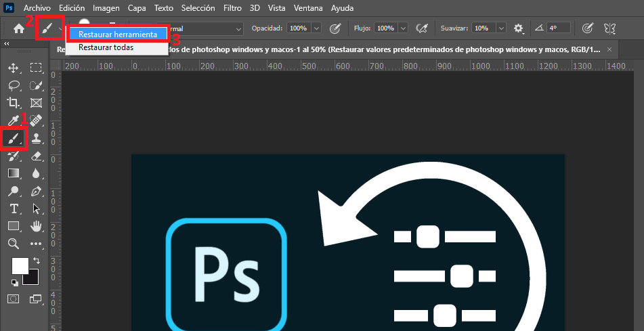Open the Vista menu
The width and height of the screenshot is (644, 331).
tap(277, 8)
